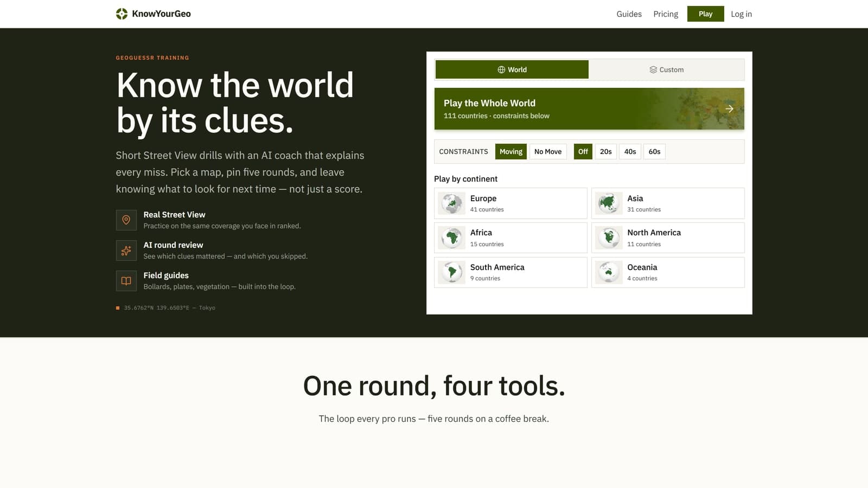Screen dimensions: 868x488
Task: Click the Europe globe thumbnail
Action: point(451,203)
